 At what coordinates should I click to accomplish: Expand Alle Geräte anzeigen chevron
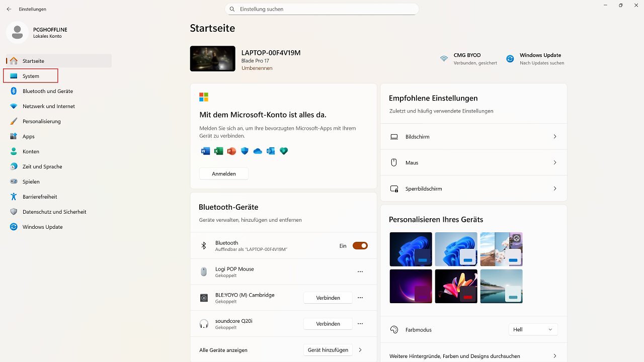tap(360, 350)
